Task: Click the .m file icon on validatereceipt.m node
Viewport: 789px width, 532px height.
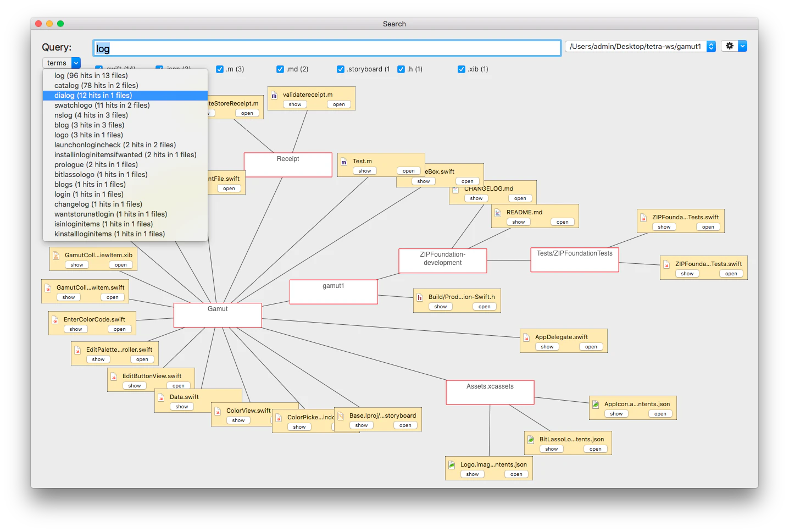Action: click(275, 95)
